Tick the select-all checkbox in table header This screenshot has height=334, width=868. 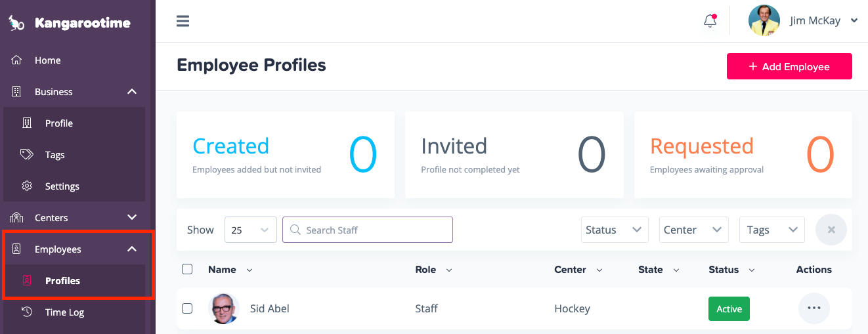coord(187,269)
